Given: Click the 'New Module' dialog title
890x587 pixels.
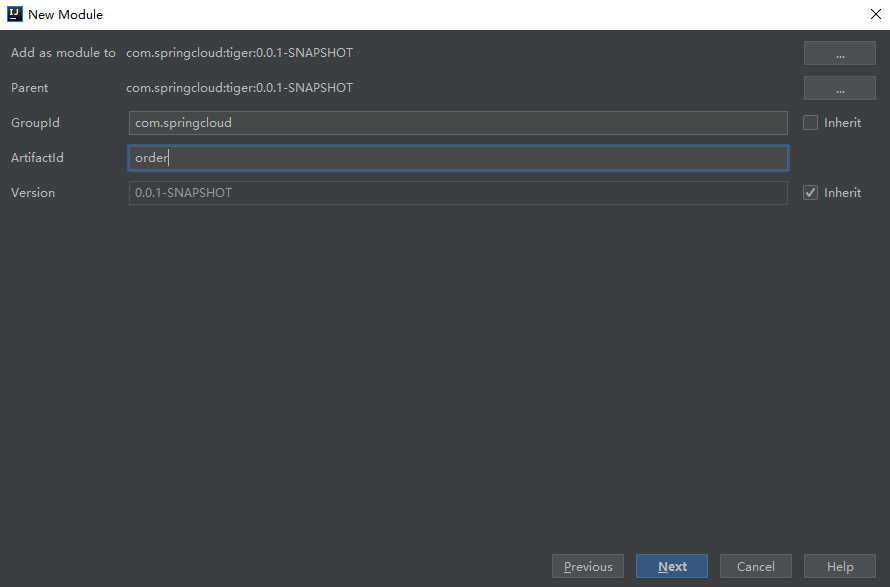Looking at the screenshot, I should [66, 14].
